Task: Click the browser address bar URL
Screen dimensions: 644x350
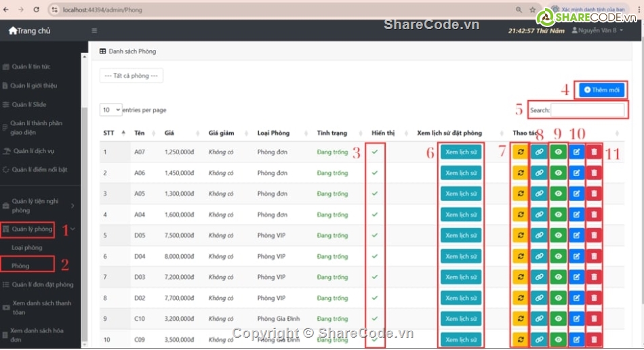Action: [102, 9]
